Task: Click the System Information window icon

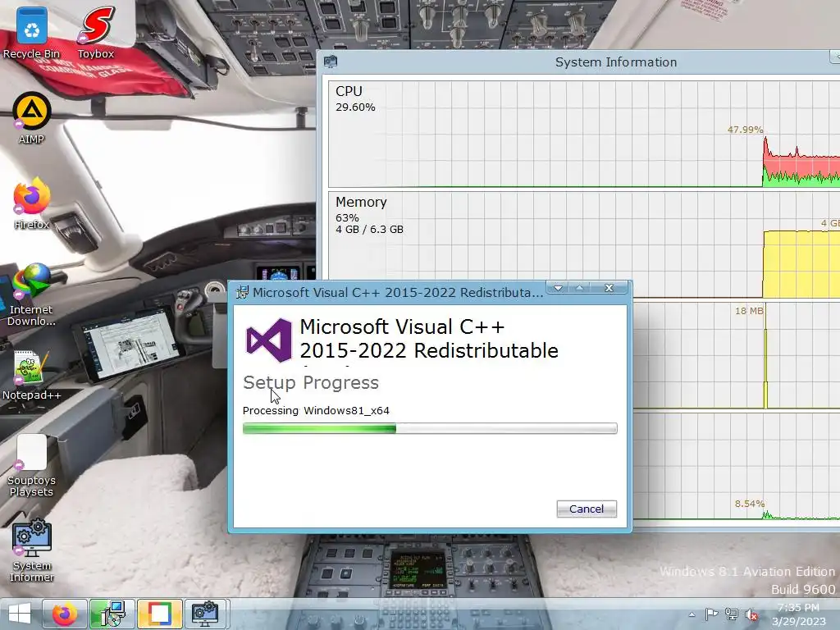Action: point(331,62)
